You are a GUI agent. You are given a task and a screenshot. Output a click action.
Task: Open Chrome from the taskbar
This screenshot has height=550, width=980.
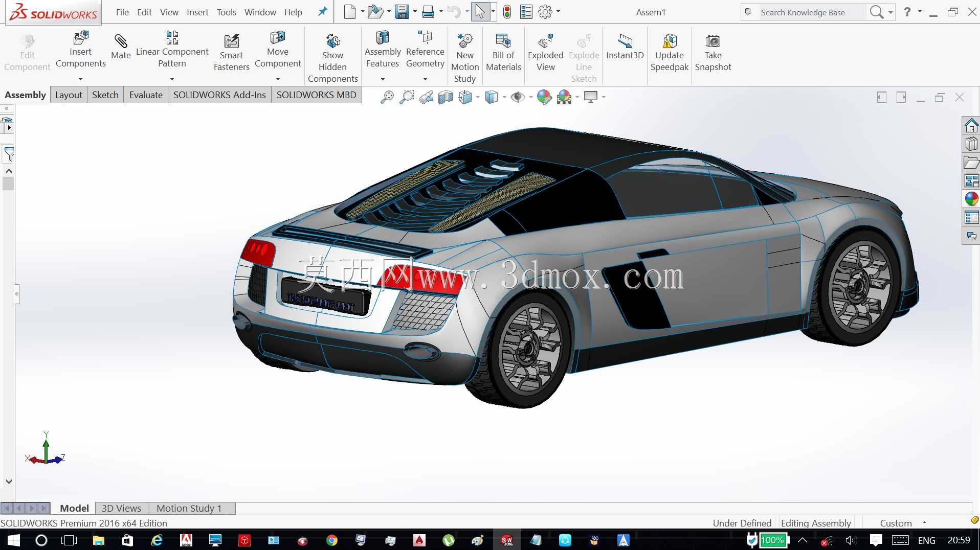click(332, 540)
